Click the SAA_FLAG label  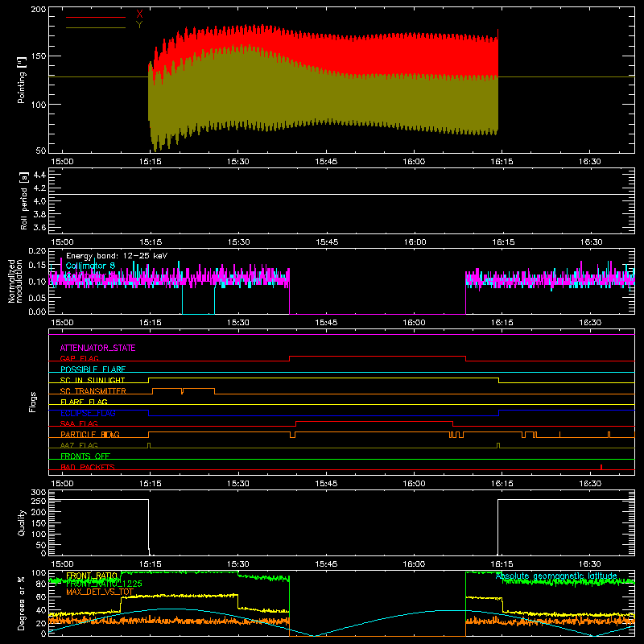[x=79, y=423]
